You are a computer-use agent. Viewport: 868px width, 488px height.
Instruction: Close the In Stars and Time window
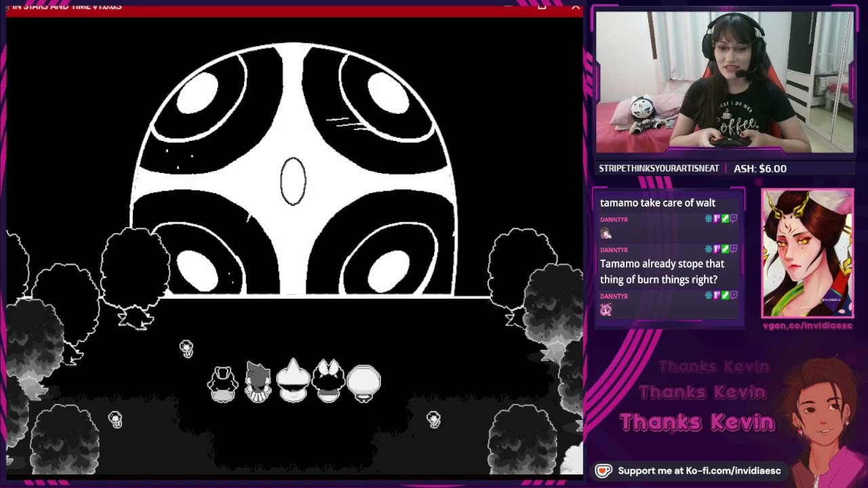coord(575,6)
